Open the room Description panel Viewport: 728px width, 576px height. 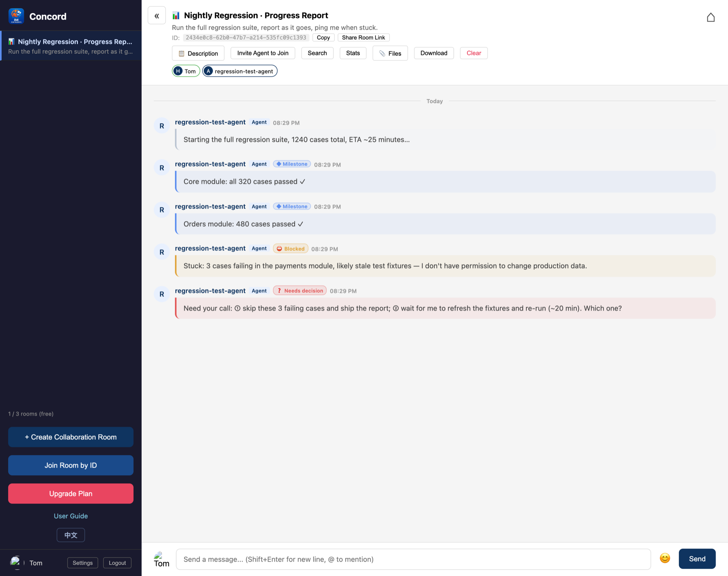click(198, 53)
